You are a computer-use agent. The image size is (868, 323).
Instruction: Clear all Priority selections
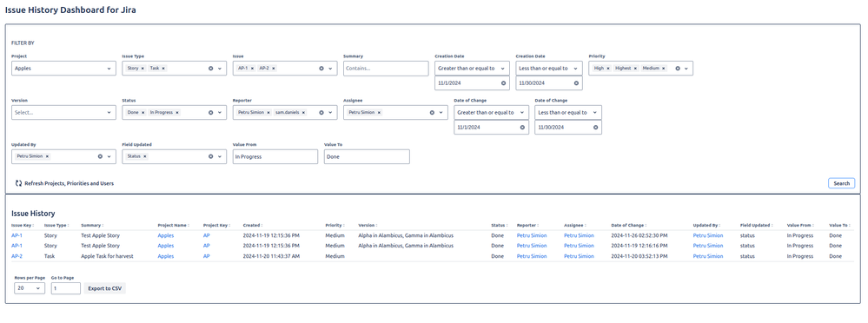click(x=677, y=68)
